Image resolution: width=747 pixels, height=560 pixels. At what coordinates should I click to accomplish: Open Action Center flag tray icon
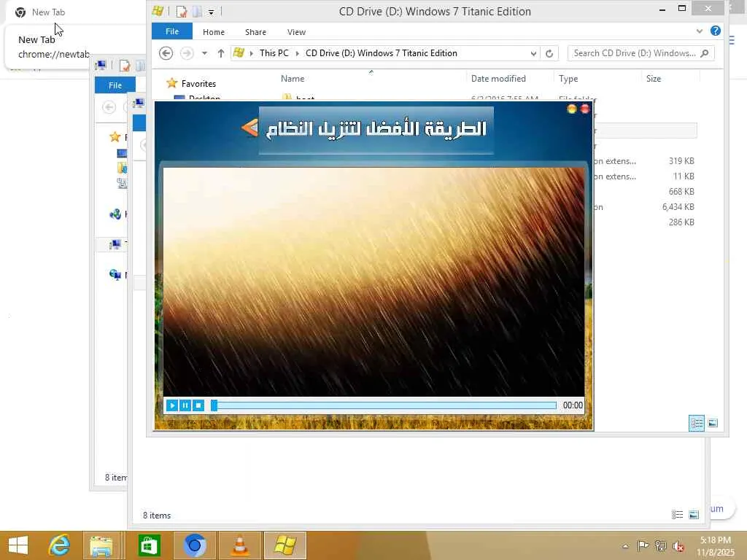(643, 545)
